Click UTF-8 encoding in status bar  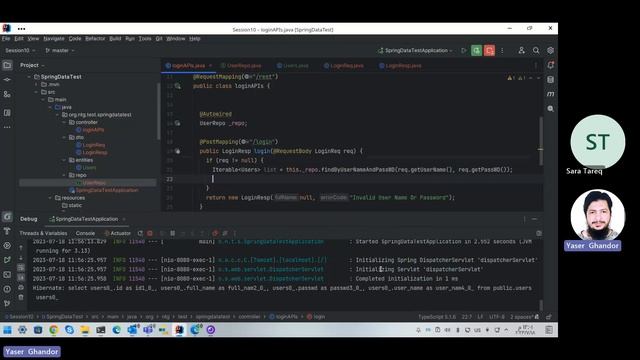tap(497, 317)
